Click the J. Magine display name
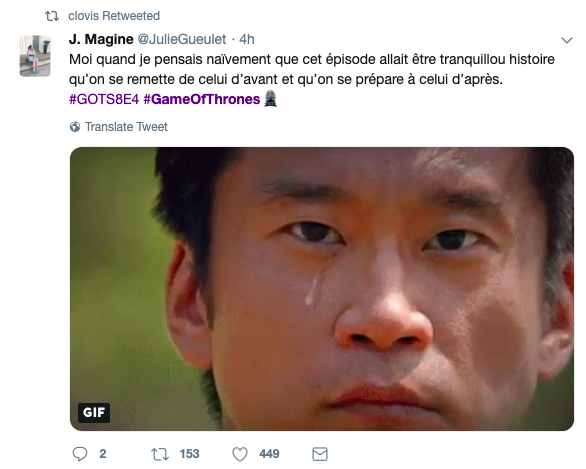 point(101,39)
